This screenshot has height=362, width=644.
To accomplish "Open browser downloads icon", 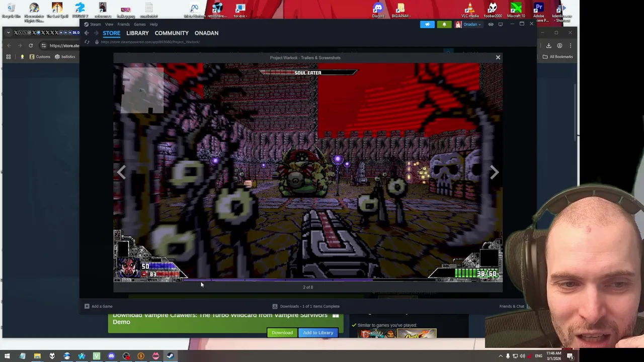I will (549, 46).
